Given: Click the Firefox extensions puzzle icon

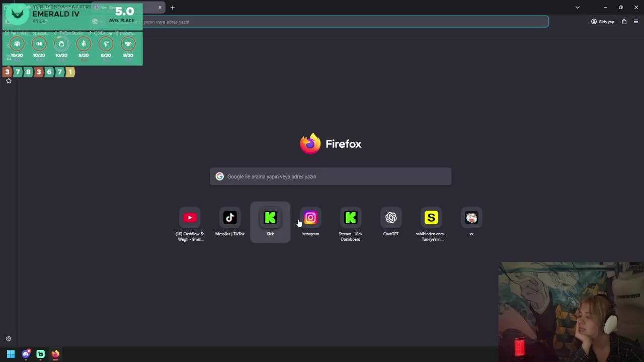Looking at the screenshot, I should pos(624,22).
